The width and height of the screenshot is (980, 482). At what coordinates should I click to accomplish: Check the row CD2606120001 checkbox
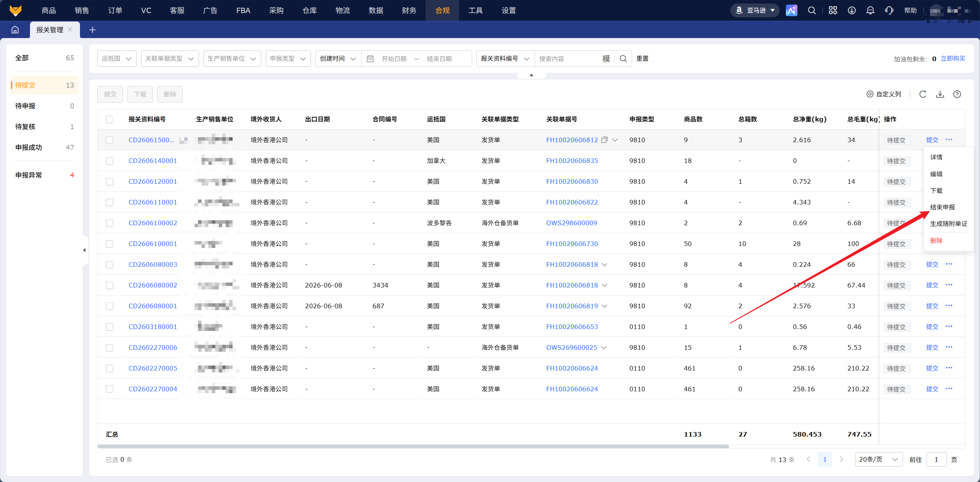coord(110,181)
